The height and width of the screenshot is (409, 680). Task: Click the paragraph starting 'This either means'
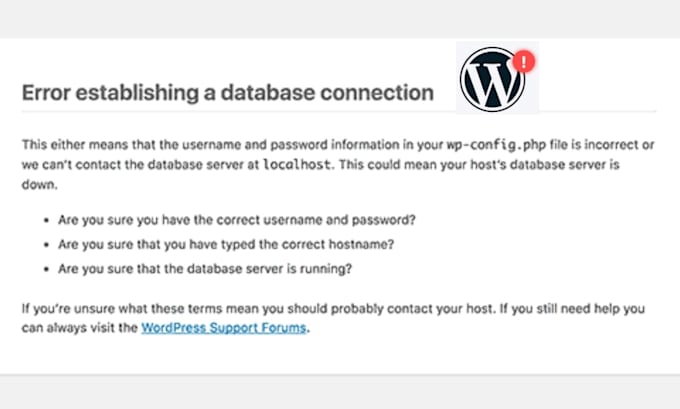[x=338, y=165]
